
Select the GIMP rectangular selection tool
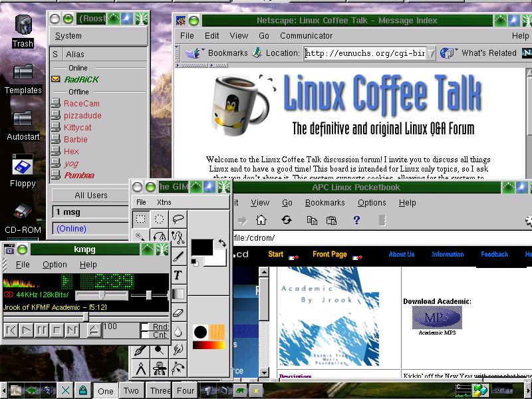point(141,218)
